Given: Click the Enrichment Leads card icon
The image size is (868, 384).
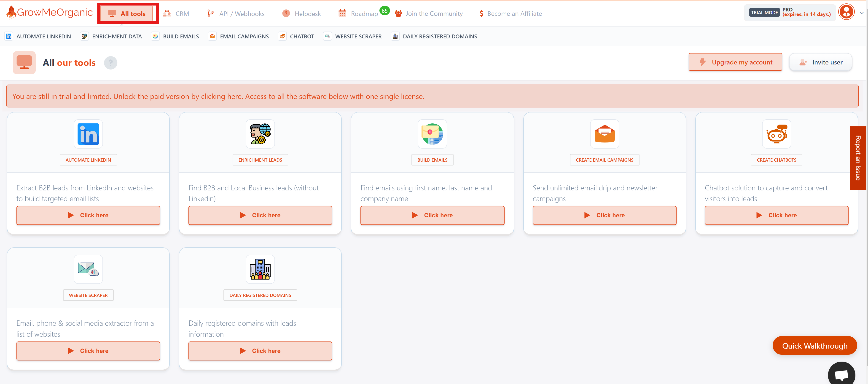Looking at the screenshot, I should (260, 134).
